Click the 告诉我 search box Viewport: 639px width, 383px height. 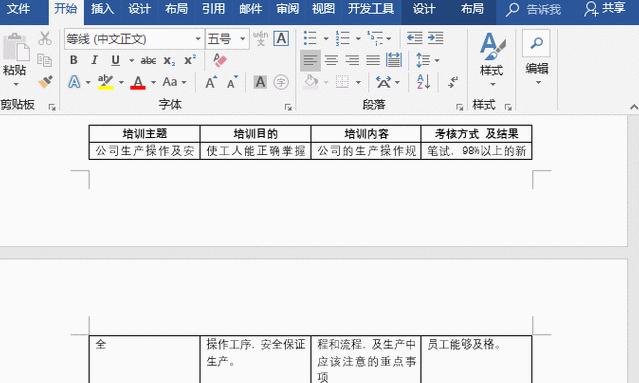(x=534, y=9)
